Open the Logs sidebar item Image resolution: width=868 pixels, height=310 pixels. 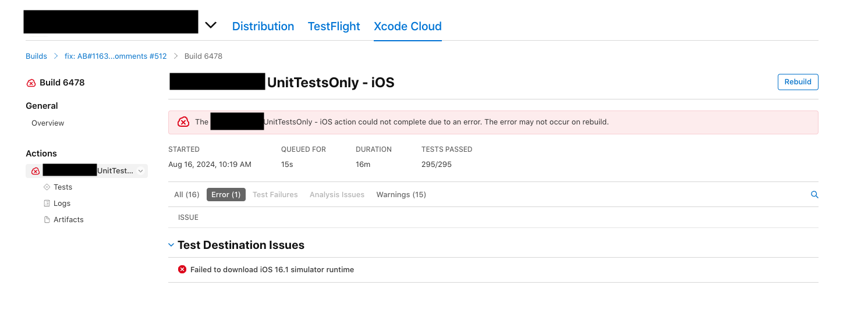62,204
